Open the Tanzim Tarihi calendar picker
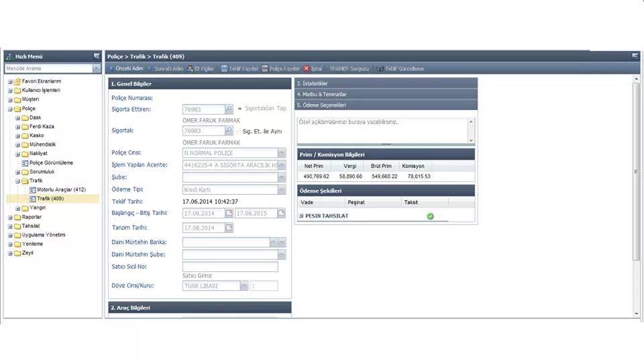 click(x=229, y=228)
